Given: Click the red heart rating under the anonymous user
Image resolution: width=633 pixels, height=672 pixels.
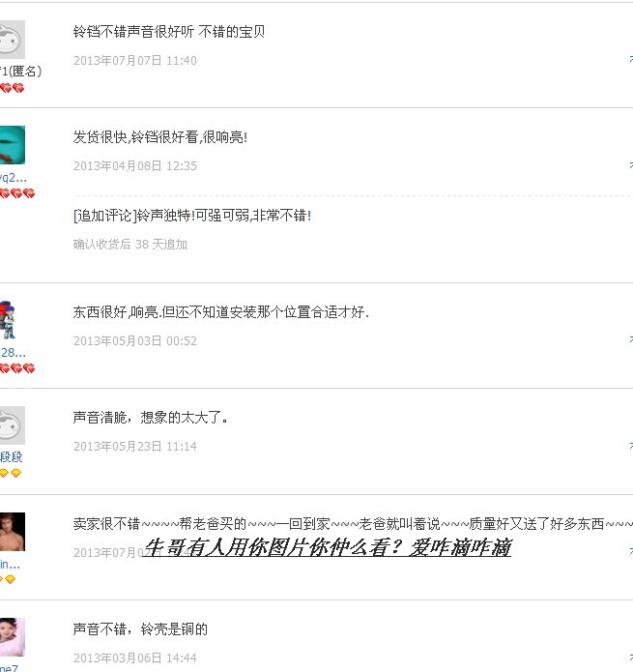Looking at the screenshot, I should click(x=12, y=88).
